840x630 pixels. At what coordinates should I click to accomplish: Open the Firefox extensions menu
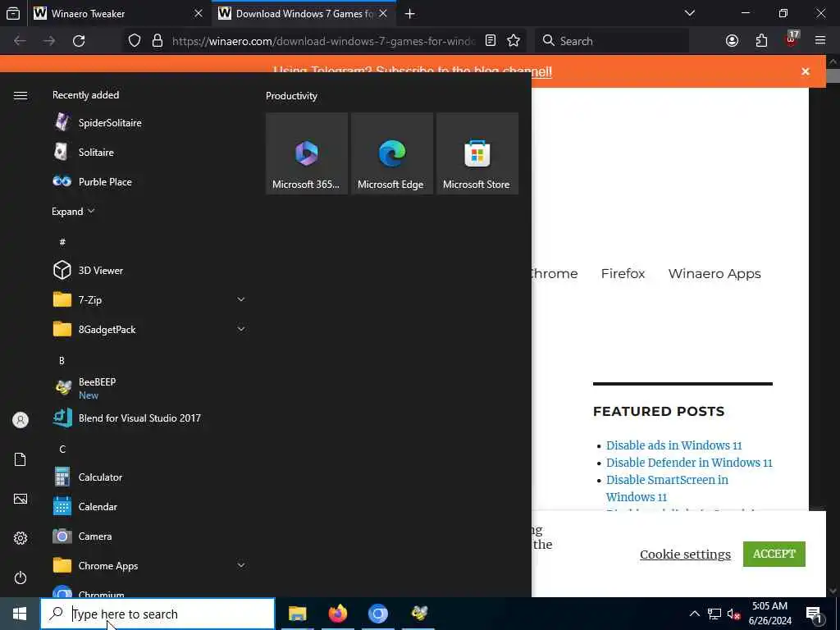[761, 41]
